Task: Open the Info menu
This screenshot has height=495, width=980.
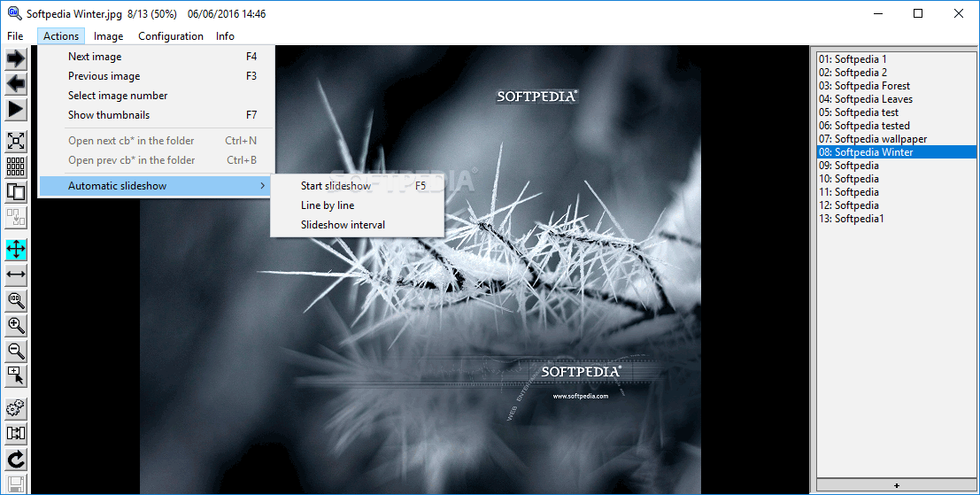Action: point(225,36)
